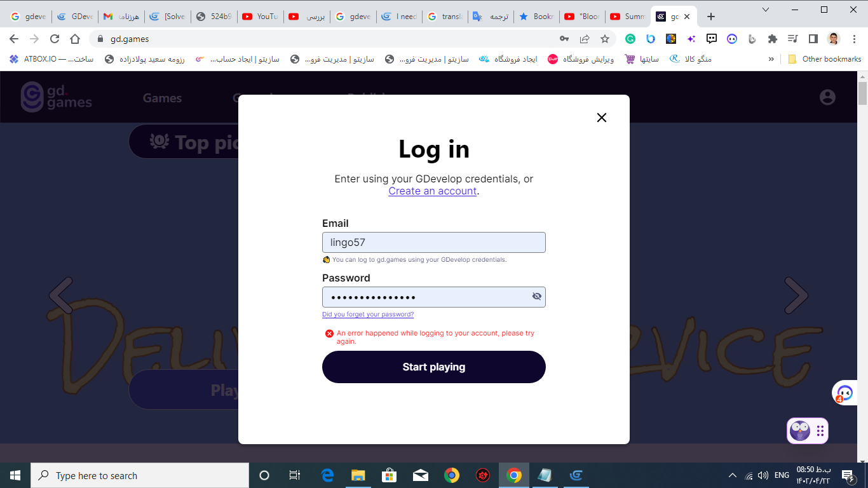The width and height of the screenshot is (868, 488).
Task: Open Chrome extensions puzzle icon
Action: (x=773, y=39)
